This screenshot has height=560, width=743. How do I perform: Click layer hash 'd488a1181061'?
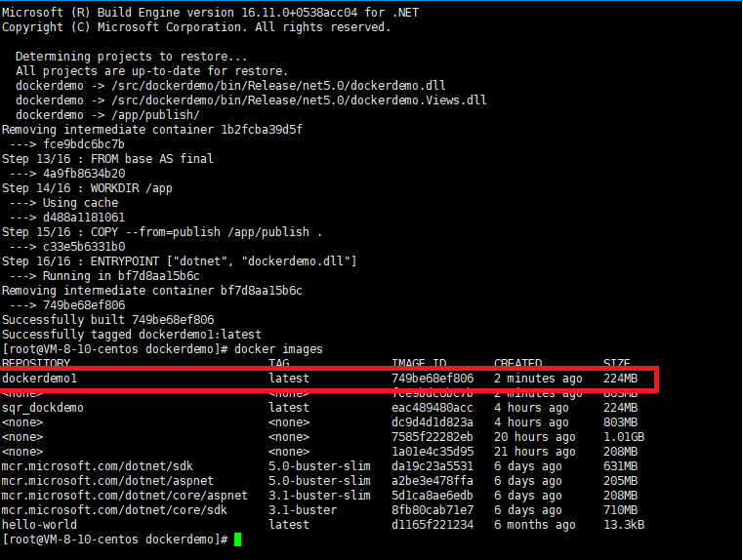tap(84, 218)
